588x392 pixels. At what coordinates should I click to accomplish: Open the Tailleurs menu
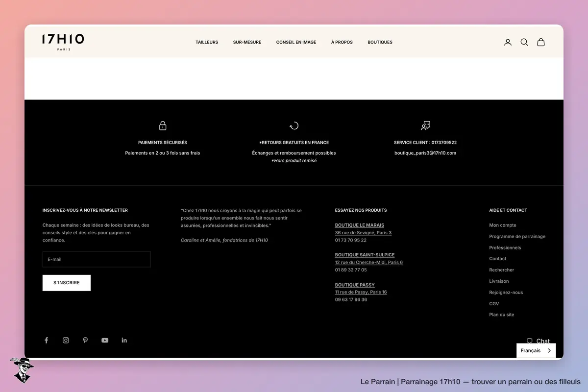click(207, 42)
